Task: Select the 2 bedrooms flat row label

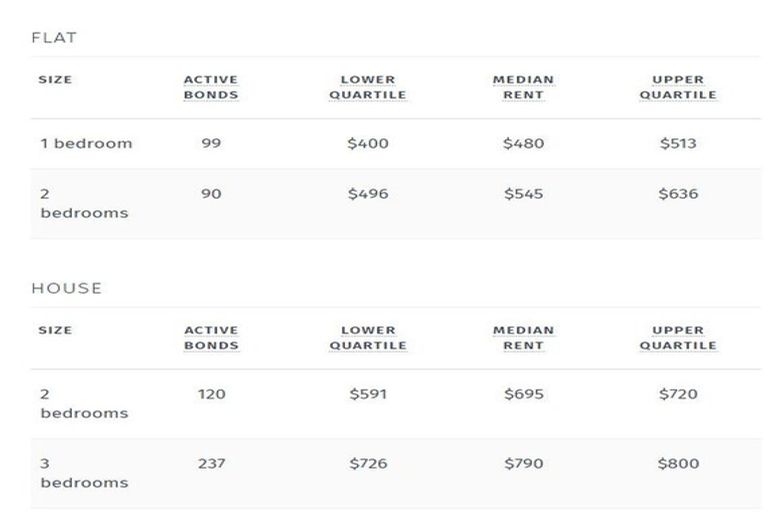Action: point(84,203)
